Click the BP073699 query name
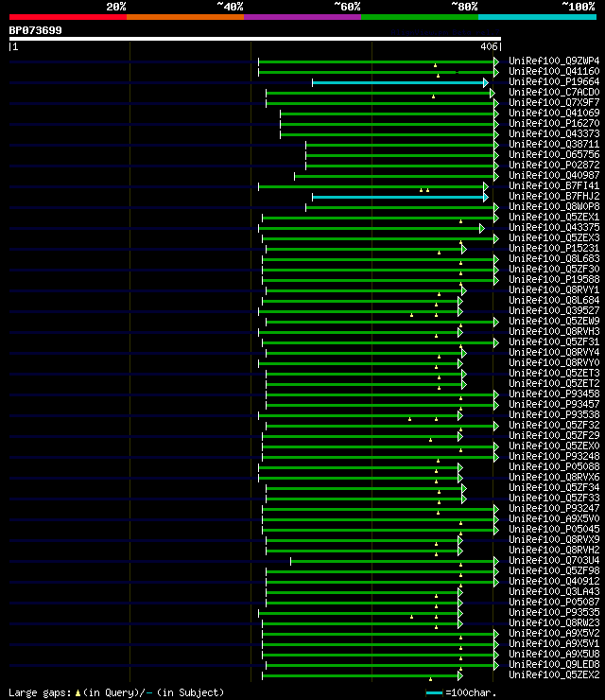The width and height of the screenshot is (605, 700). click(x=35, y=30)
